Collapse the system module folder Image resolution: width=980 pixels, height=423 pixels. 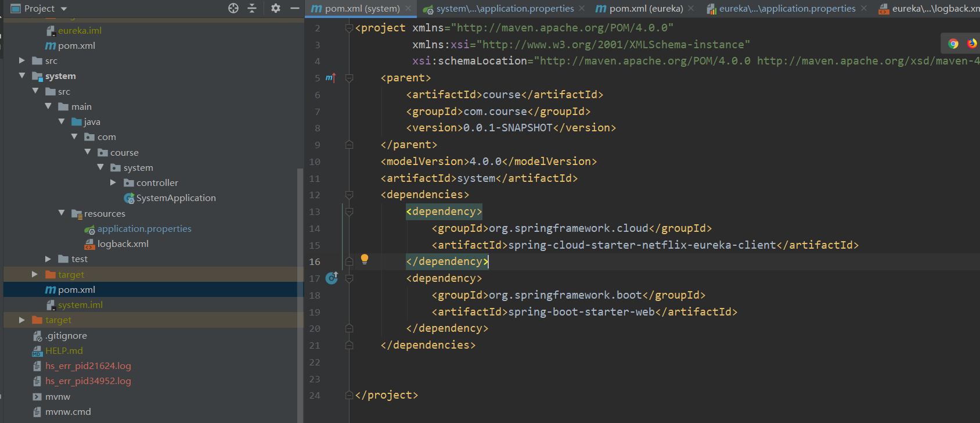[22, 76]
